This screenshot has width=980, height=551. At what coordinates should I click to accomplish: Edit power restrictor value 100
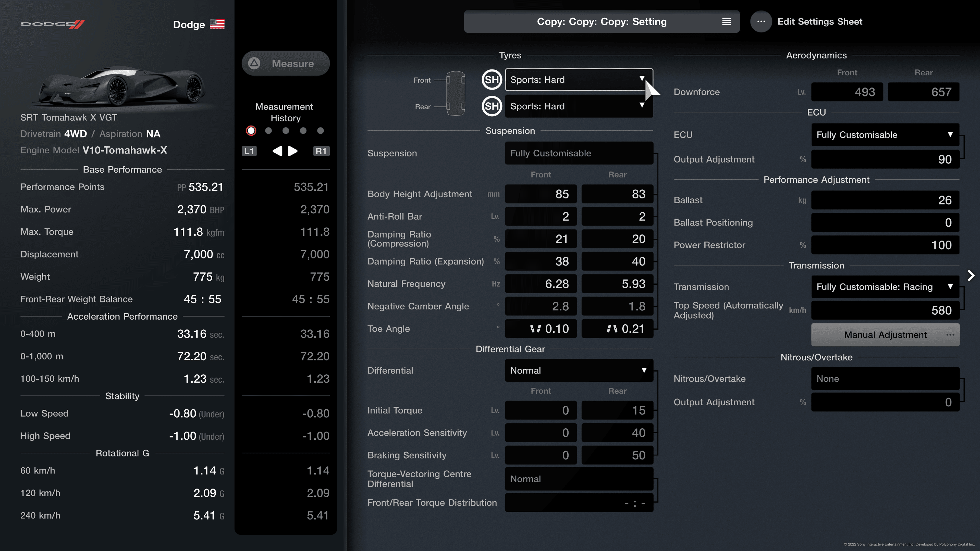coord(885,245)
